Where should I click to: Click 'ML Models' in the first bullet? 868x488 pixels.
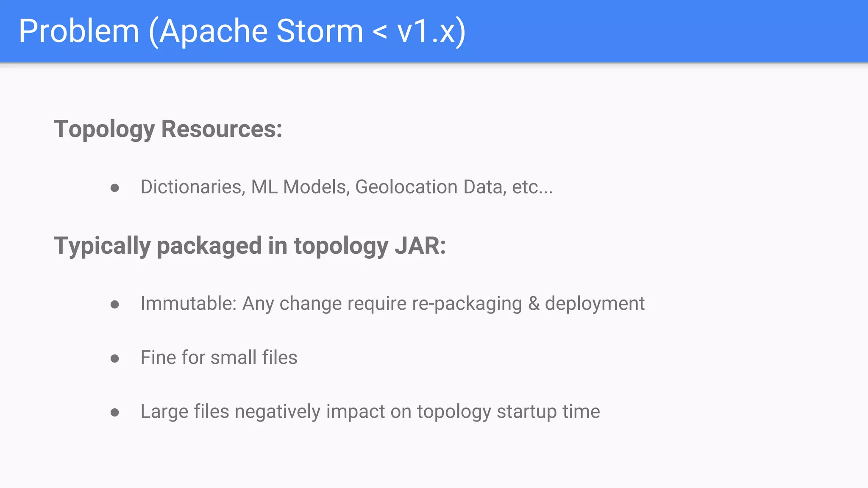tap(300, 187)
